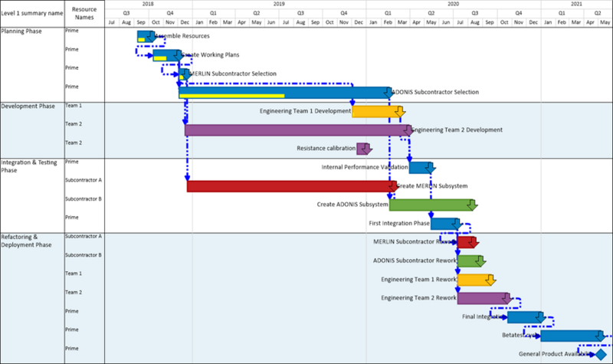
Task: Click the First Integration Phase bar
Action: pos(444,224)
